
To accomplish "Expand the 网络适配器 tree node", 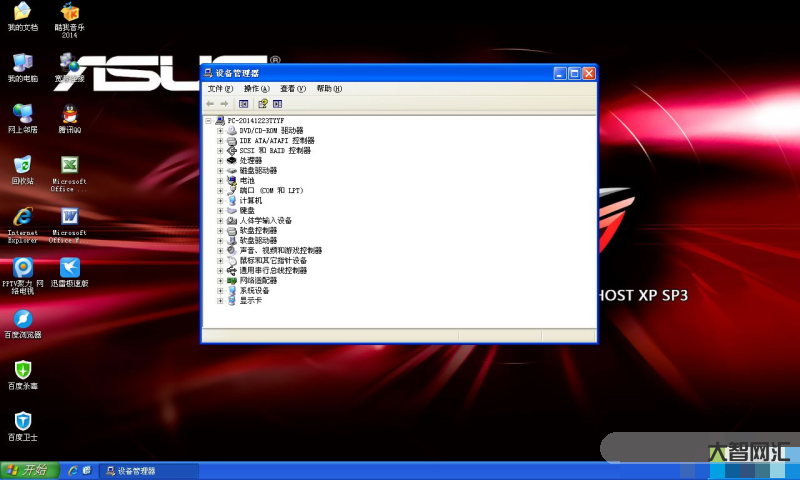I will [220, 280].
